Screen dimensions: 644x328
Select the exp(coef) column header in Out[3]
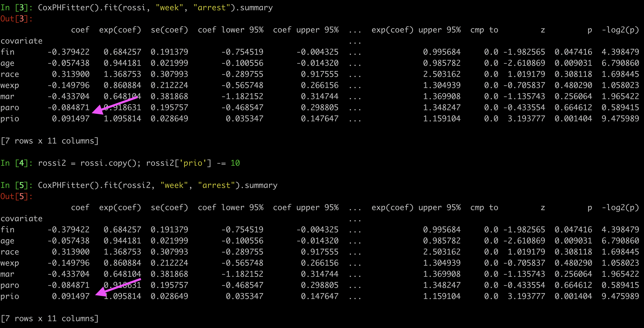pyautogui.click(x=120, y=30)
